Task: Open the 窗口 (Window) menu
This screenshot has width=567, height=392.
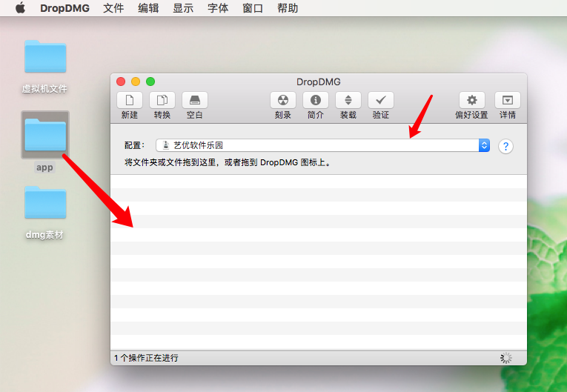Action: click(x=253, y=8)
